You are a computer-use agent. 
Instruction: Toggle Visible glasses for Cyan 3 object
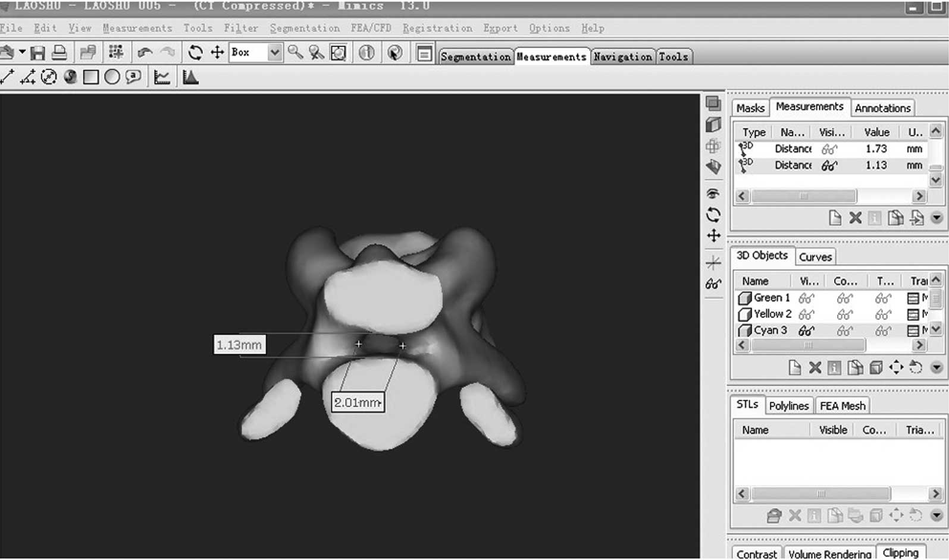pos(806,331)
